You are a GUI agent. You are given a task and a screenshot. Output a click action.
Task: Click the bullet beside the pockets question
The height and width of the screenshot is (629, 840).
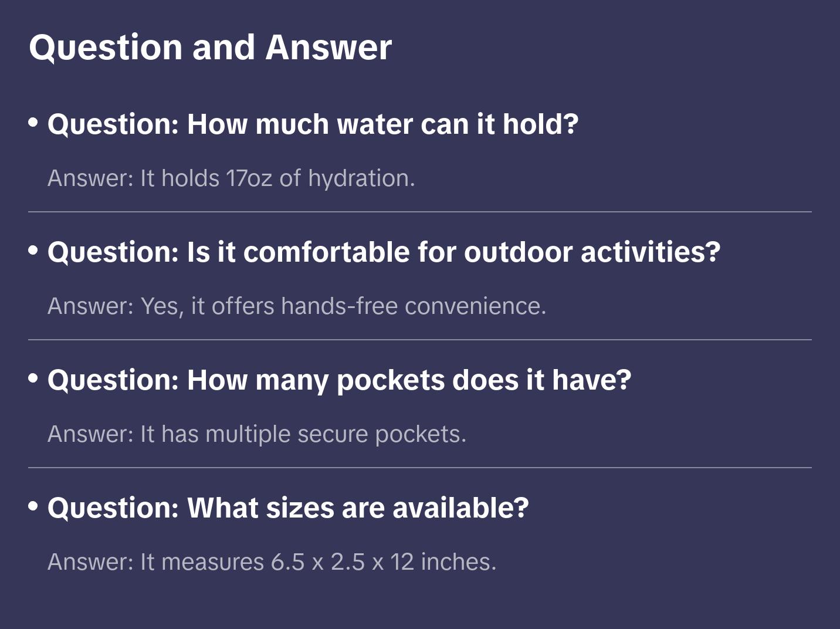click(x=33, y=378)
